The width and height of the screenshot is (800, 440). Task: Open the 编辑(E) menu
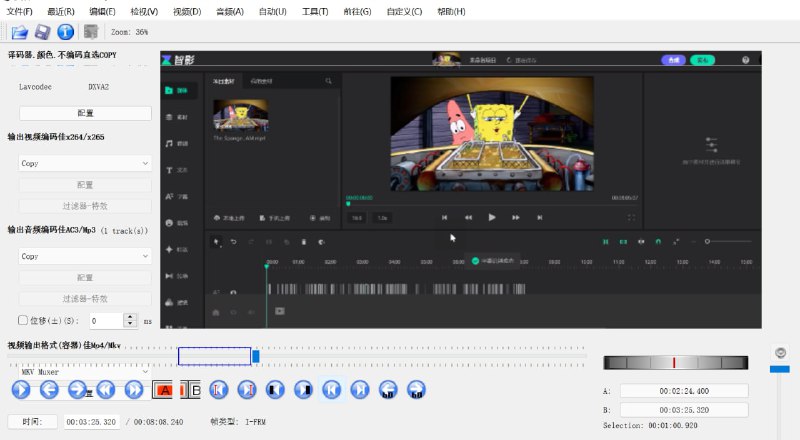102,11
